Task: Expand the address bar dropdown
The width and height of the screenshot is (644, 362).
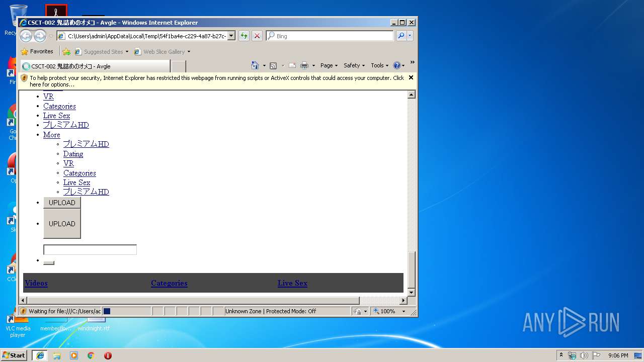Action: pyautogui.click(x=231, y=36)
